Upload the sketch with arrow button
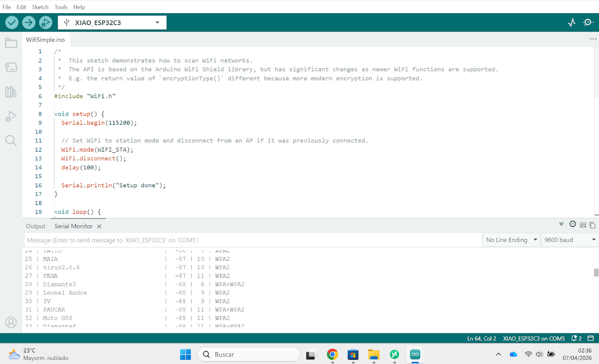Image resolution: width=599 pixels, height=364 pixels. 29,23
